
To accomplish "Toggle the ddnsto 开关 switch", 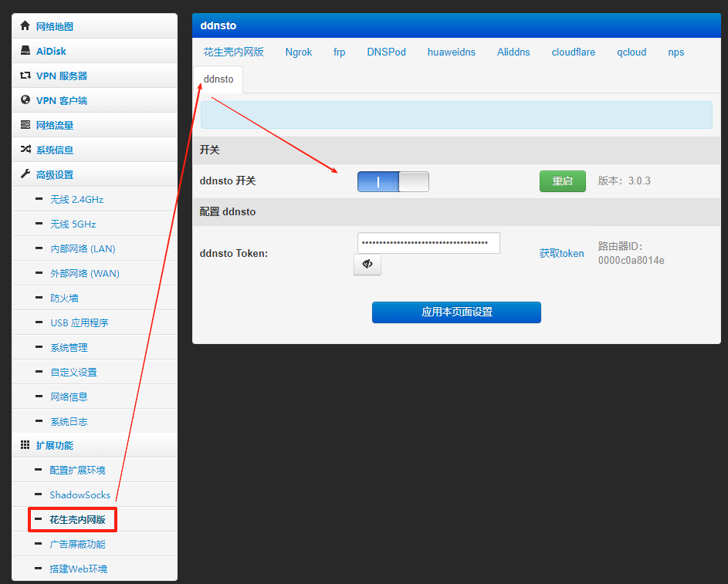I will coord(392,181).
